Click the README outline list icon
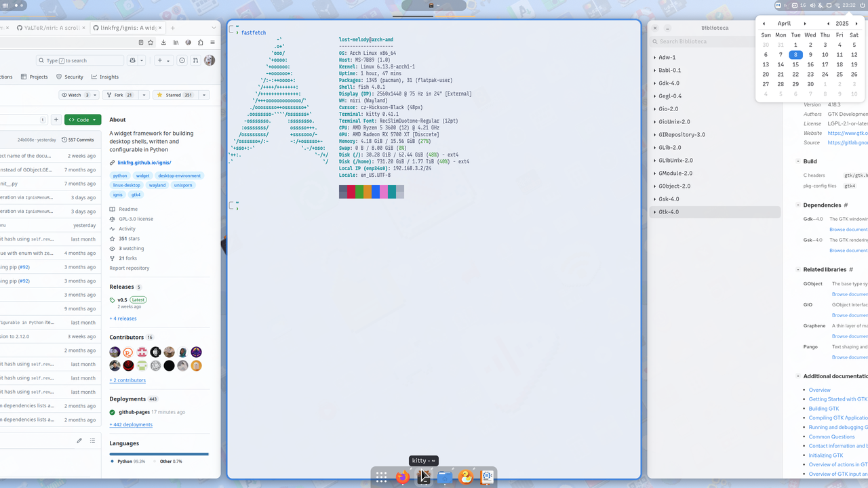868x488 pixels. pos(92,441)
